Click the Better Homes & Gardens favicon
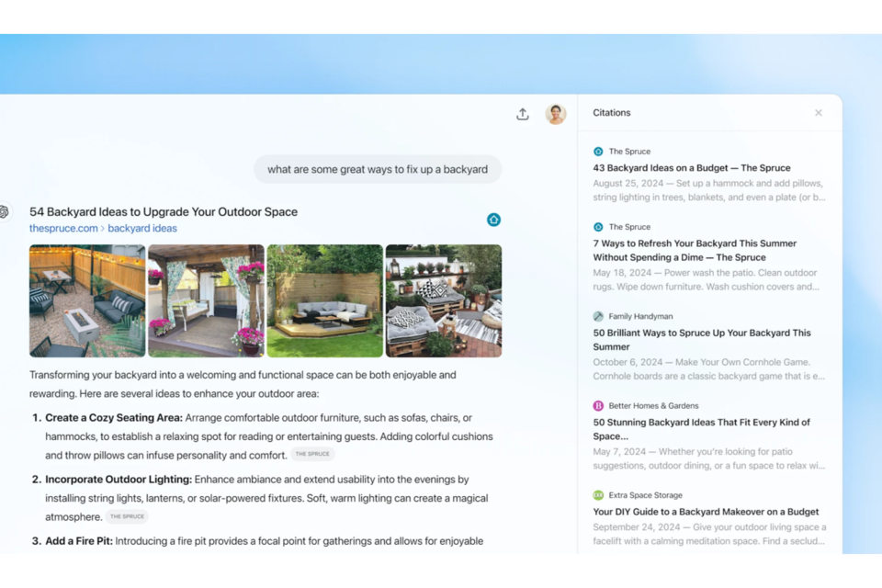The width and height of the screenshot is (882, 588). click(x=598, y=405)
